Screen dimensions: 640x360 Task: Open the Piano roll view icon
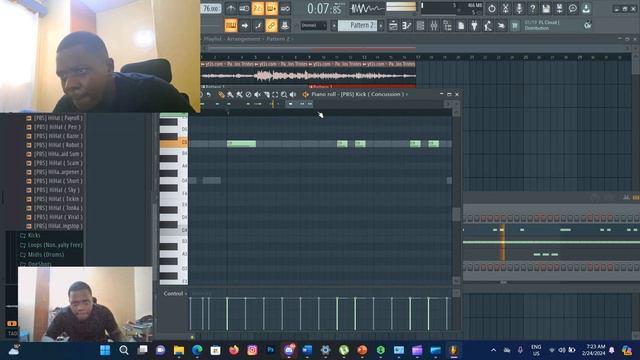click(407, 26)
